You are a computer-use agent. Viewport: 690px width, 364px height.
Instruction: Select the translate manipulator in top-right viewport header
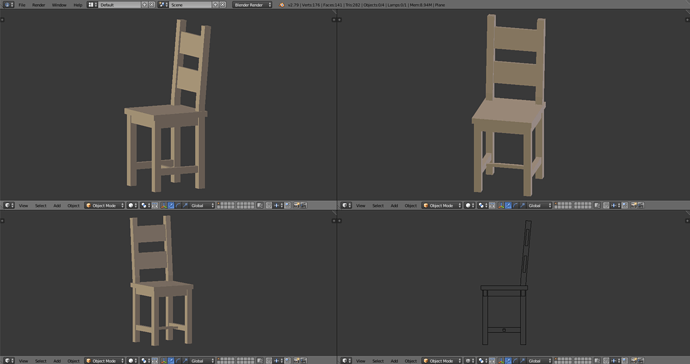pyautogui.click(x=508, y=205)
